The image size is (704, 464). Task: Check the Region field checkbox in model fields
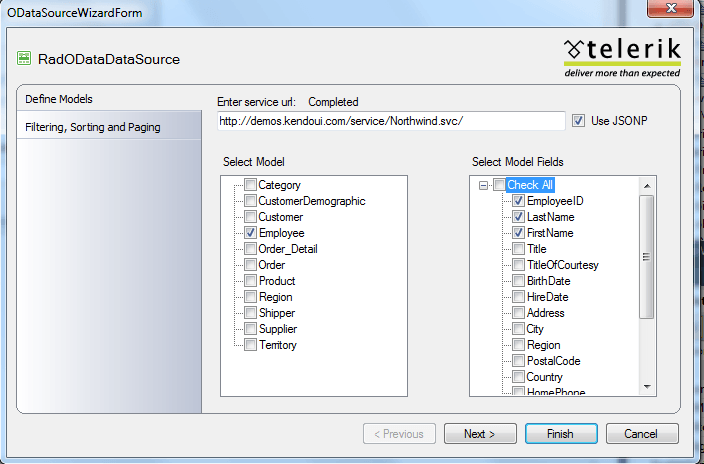[518, 345]
